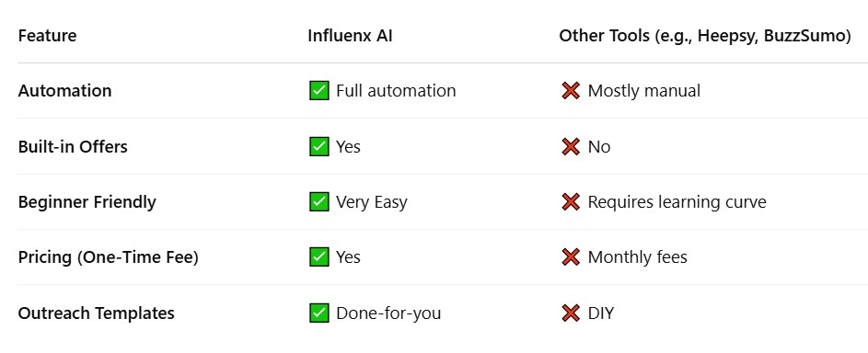Select the Feature column header

tap(48, 36)
